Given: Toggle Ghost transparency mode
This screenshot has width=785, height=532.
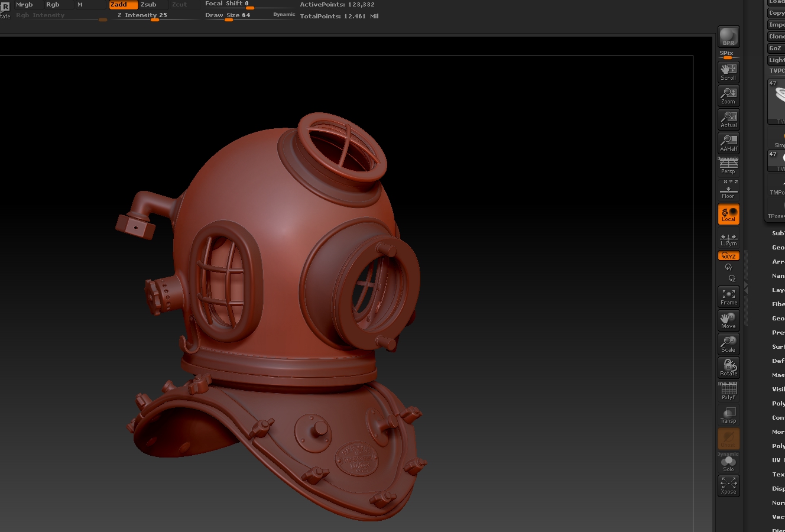Looking at the screenshot, I should tap(728, 439).
